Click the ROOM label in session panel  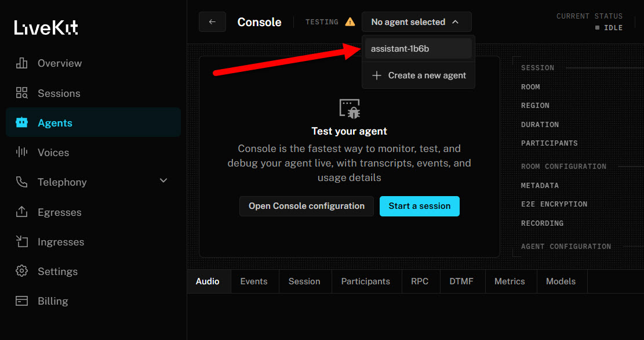tap(530, 87)
